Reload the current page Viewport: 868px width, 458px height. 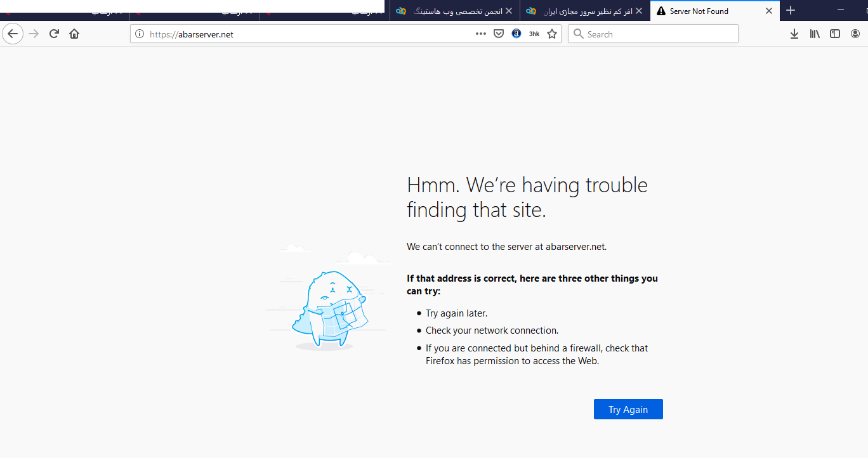pos(55,34)
